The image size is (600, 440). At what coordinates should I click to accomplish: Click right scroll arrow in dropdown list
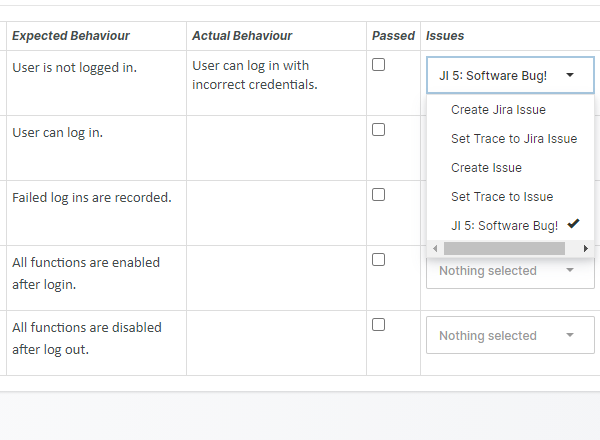pos(585,248)
